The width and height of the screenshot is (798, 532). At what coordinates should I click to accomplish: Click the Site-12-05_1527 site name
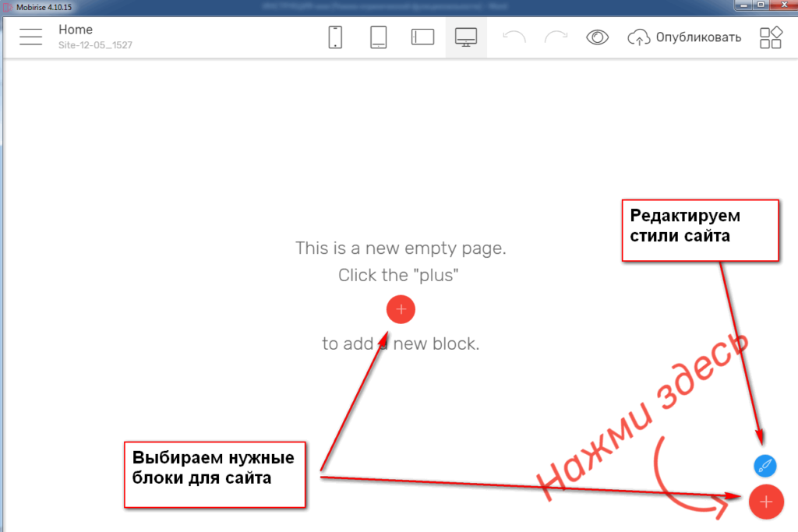point(95,44)
